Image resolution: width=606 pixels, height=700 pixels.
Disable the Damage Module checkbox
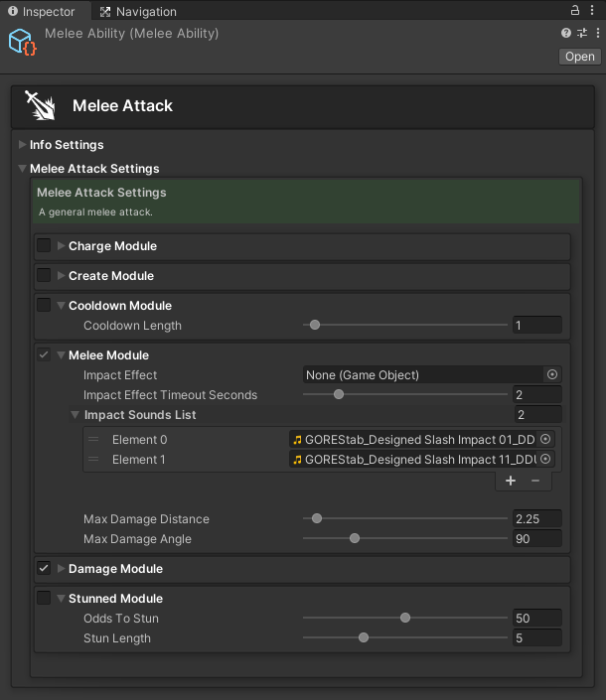click(x=44, y=569)
